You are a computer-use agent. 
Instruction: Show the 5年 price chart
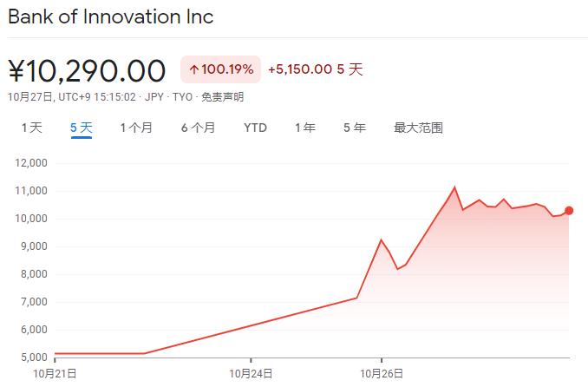tap(355, 128)
